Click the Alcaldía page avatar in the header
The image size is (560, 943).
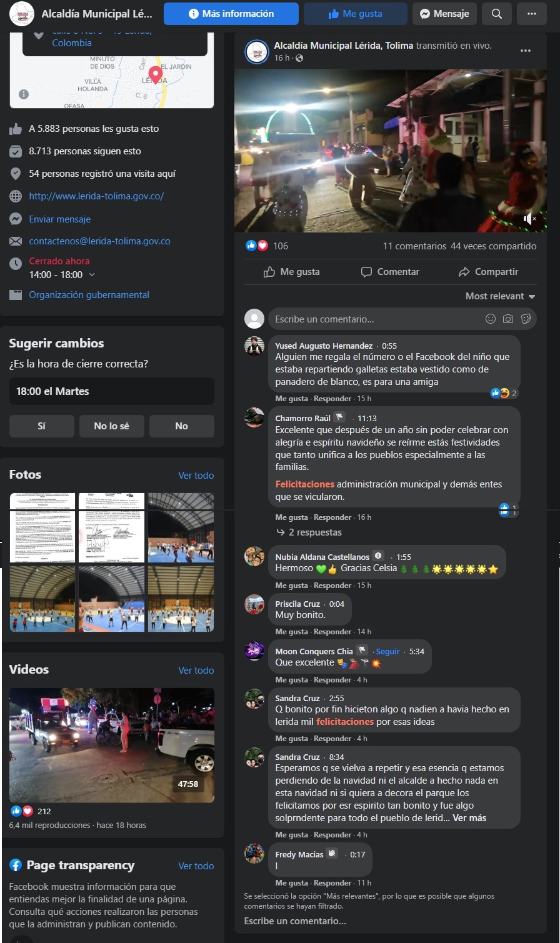pyautogui.click(x=23, y=14)
